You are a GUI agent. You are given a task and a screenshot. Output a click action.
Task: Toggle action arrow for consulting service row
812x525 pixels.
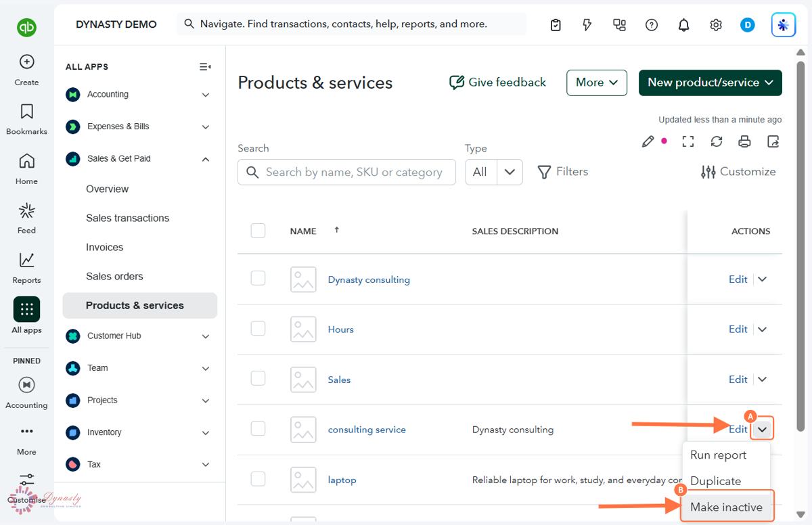click(x=763, y=429)
